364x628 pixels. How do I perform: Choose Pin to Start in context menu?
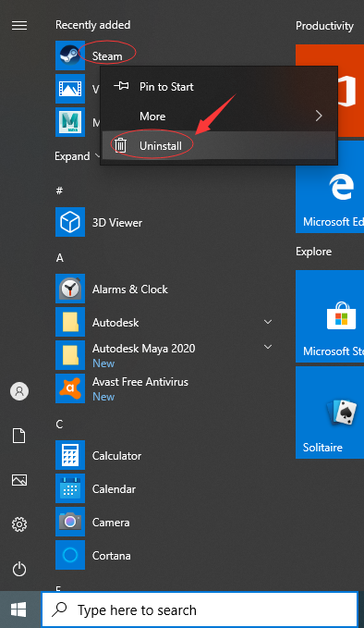(x=218, y=87)
